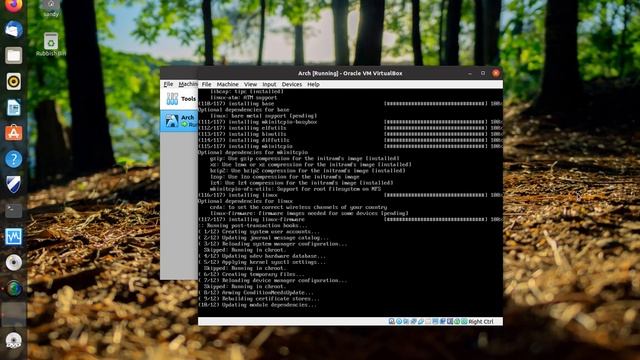The image size is (640, 360).
Task: Open the File menu of the Arch VM window
Action: point(206,84)
